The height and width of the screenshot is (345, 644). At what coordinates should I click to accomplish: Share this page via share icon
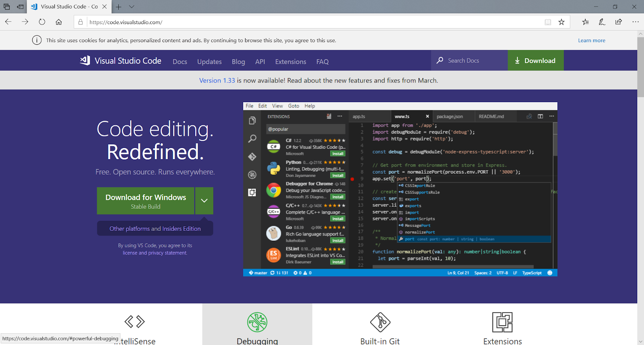pos(619,22)
